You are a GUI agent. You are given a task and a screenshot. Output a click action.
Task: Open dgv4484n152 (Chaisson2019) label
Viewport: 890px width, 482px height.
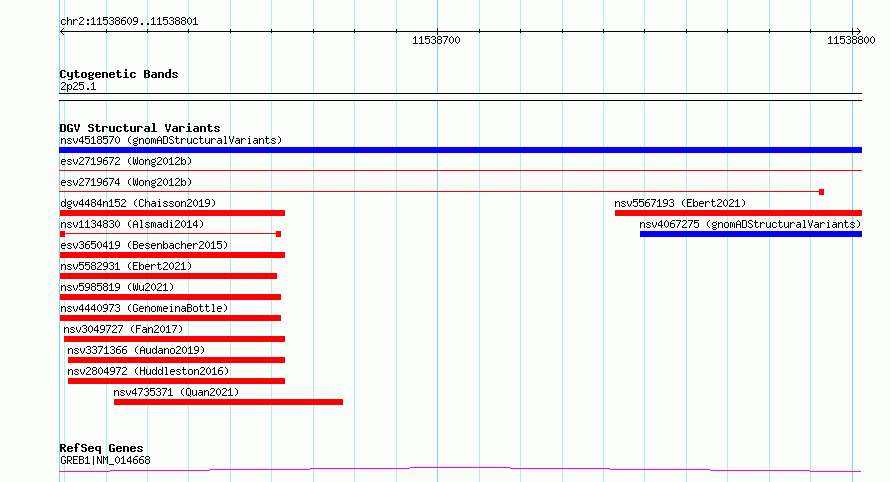[138, 203]
